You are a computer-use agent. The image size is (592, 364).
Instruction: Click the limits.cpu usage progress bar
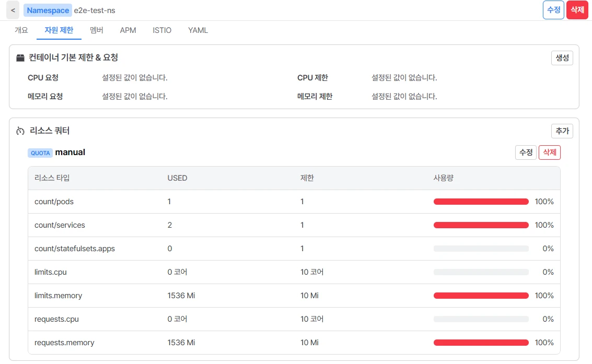click(x=481, y=272)
